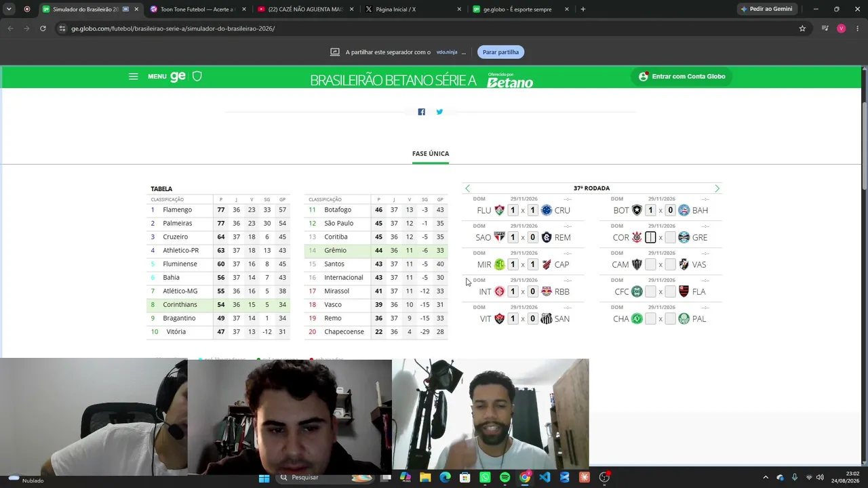The image size is (868, 488).
Task: Click the Botafogo crest in BOT x BAH
Action: click(x=637, y=210)
